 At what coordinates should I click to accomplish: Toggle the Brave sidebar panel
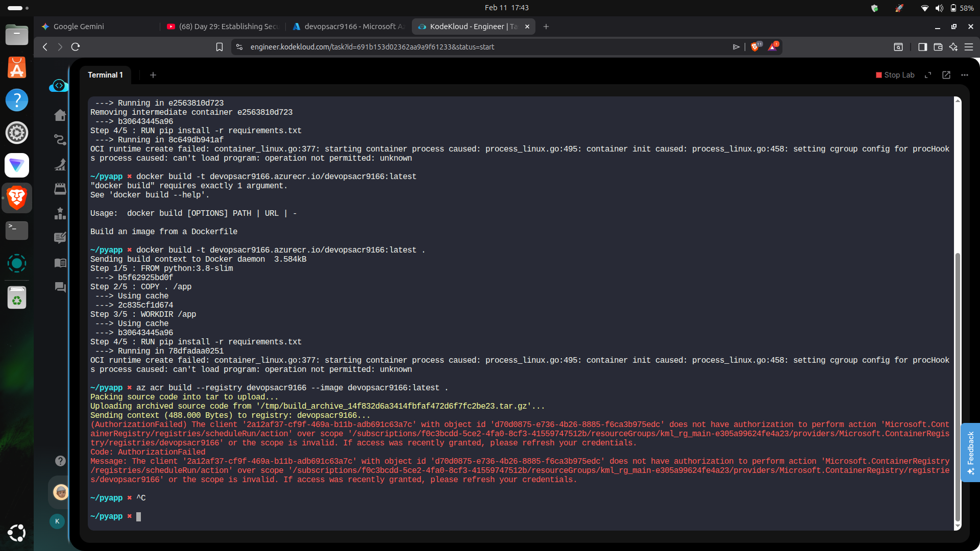pyautogui.click(x=922, y=47)
